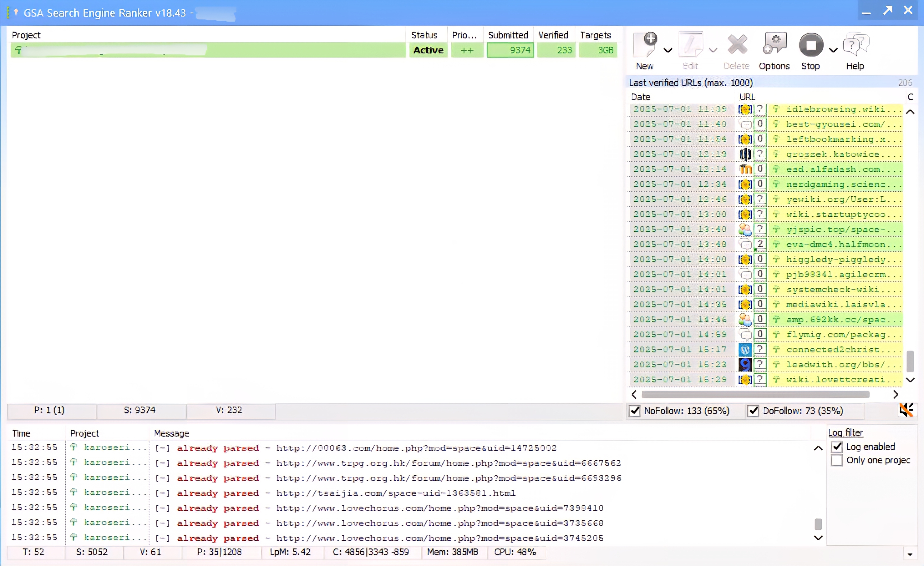Screen dimensions: 924x566
Task: Uncheck the Log enabled checkbox
Action: click(837, 447)
